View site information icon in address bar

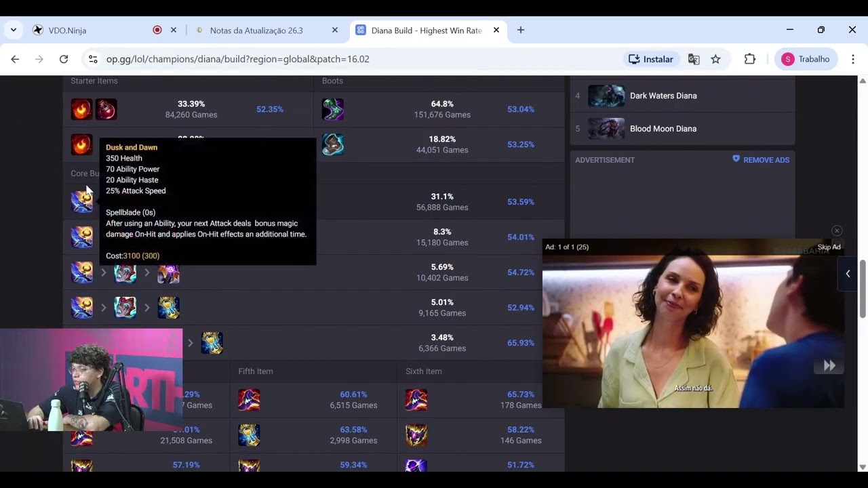(x=93, y=59)
